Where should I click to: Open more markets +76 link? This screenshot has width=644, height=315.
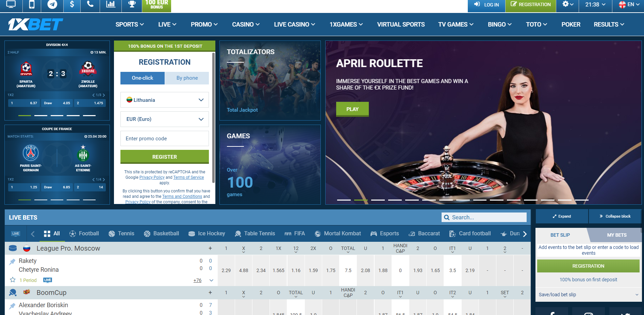[197, 280]
